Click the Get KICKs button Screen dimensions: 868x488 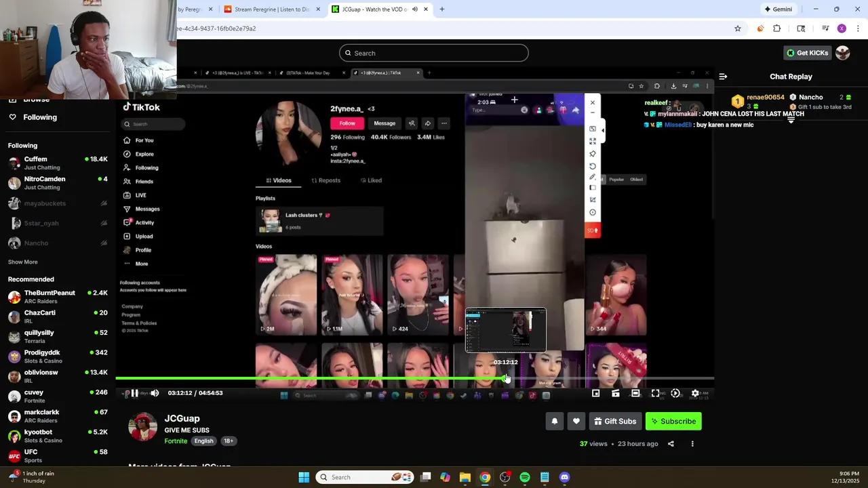pos(808,53)
